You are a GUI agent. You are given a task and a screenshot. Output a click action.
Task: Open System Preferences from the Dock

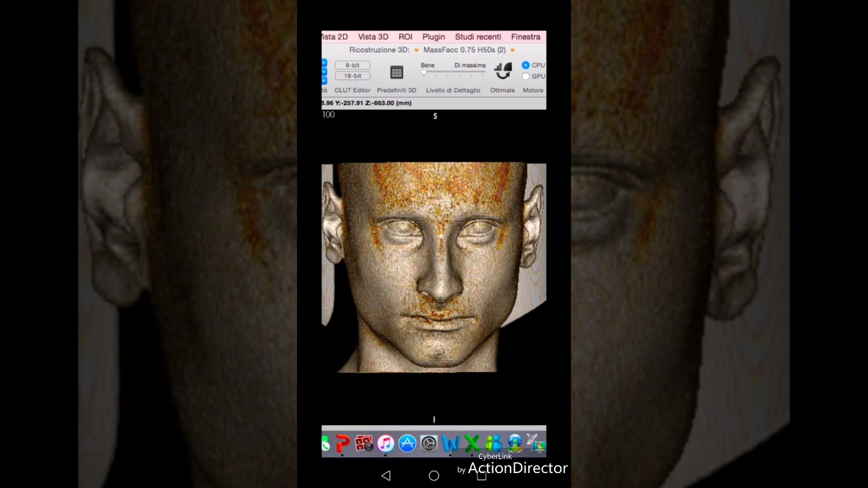click(x=429, y=444)
